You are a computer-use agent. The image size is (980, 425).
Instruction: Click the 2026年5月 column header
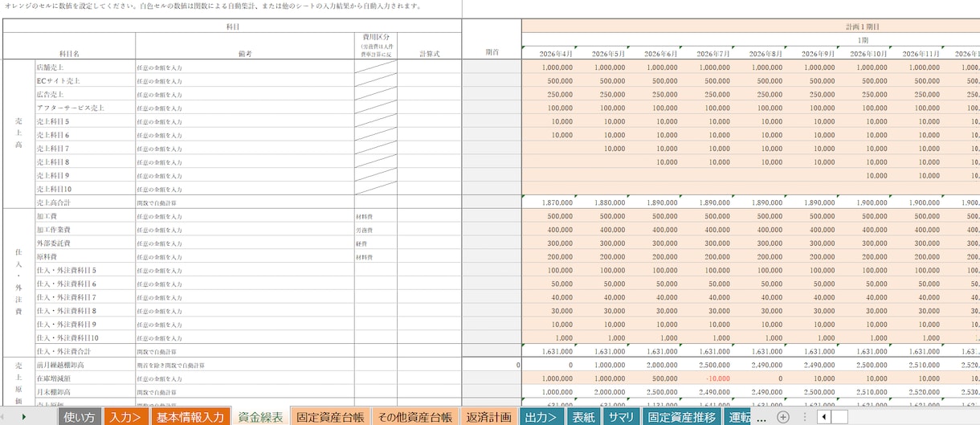600,53
